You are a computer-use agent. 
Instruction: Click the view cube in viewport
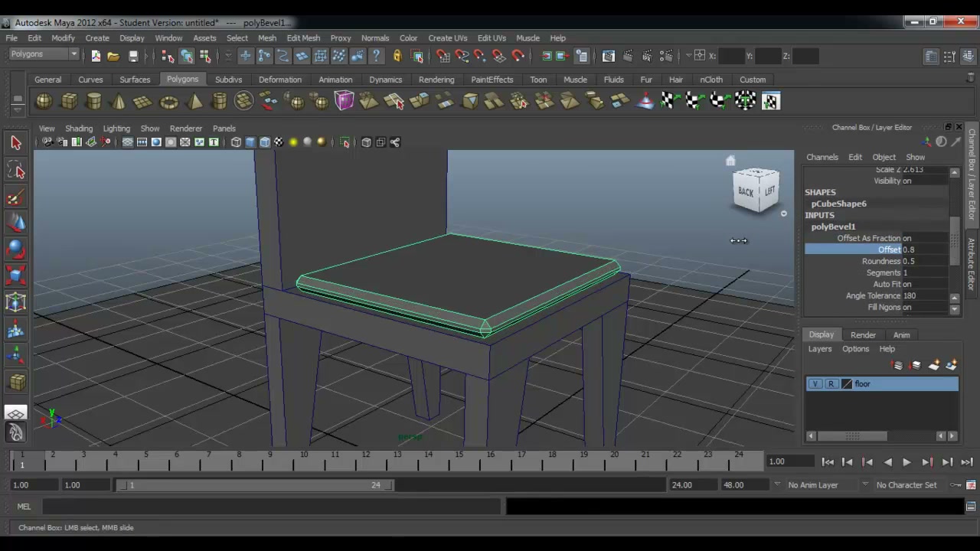pos(756,191)
